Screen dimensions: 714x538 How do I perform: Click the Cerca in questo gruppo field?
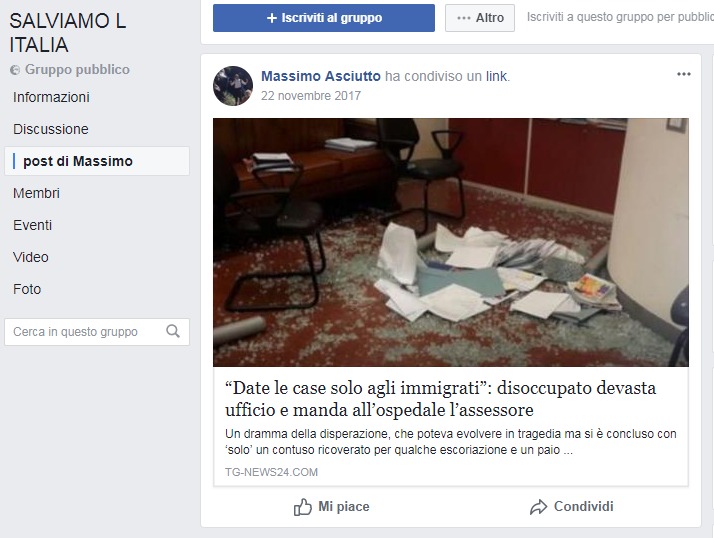[x=97, y=332]
